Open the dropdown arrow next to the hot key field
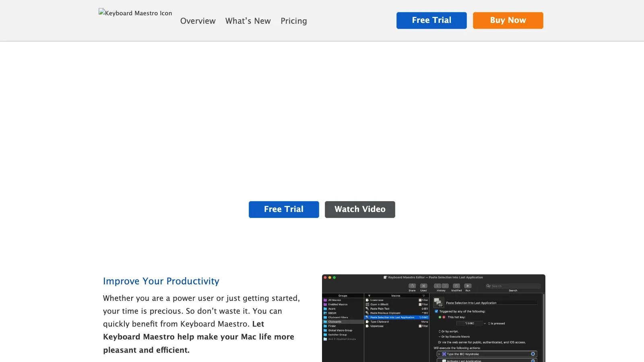 [485, 323]
